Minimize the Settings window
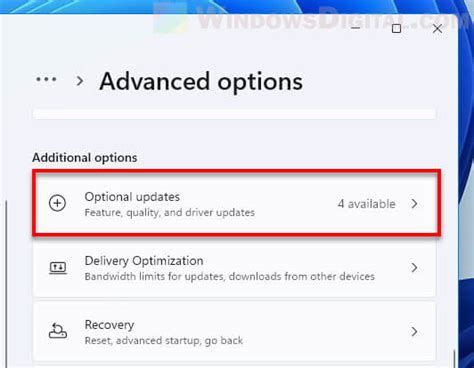 pyautogui.click(x=356, y=28)
